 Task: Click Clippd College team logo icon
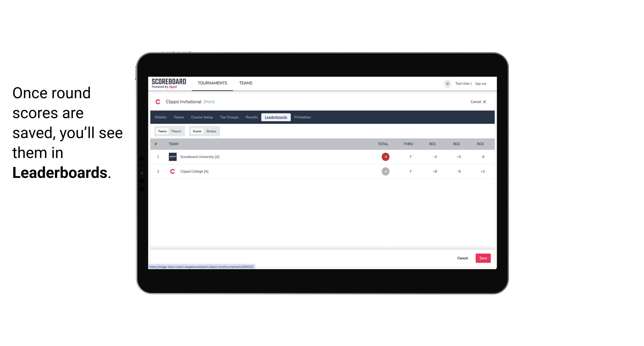click(x=172, y=171)
